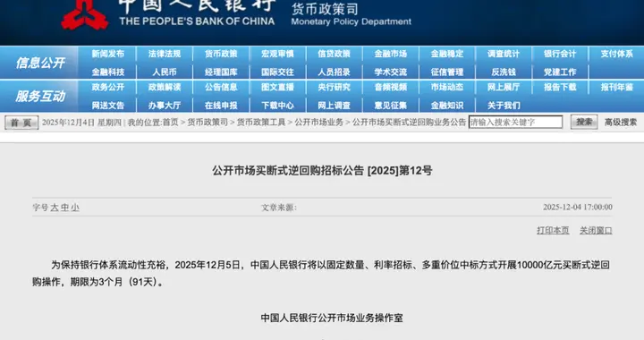Open 政务公开 under 服务互动
The height and width of the screenshot is (340, 644).
point(108,87)
